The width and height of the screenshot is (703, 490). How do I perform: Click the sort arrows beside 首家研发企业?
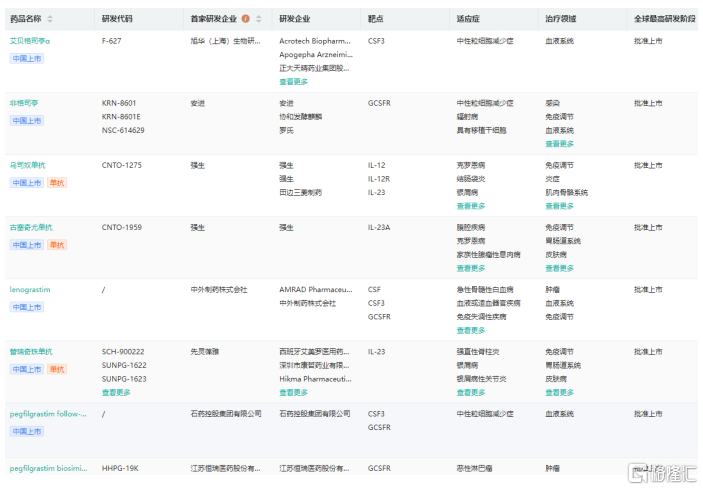coord(259,19)
